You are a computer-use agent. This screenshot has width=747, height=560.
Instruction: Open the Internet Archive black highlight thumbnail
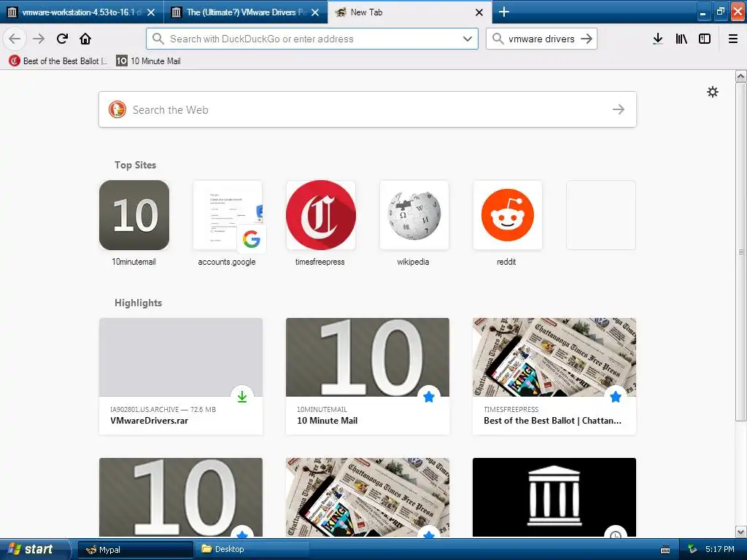554,497
